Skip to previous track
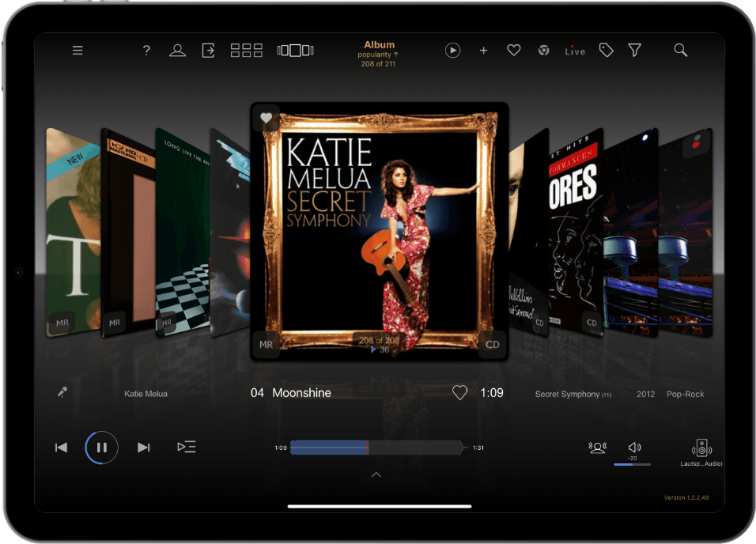Viewport: 756px width, 544px height. (61, 448)
